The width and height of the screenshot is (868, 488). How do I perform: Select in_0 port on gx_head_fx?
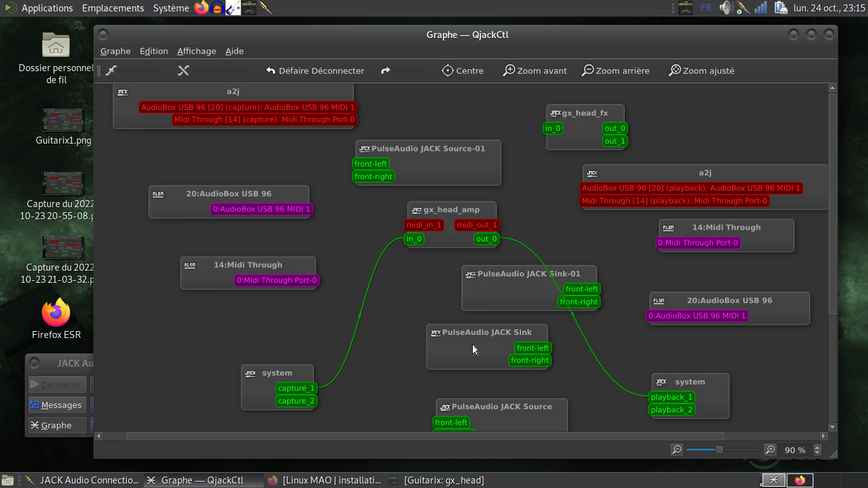553,128
